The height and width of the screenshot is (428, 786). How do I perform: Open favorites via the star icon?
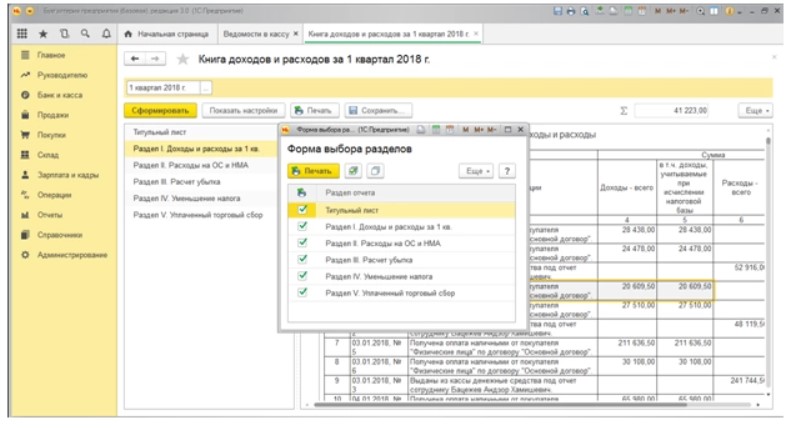click(x=45, y=33)
